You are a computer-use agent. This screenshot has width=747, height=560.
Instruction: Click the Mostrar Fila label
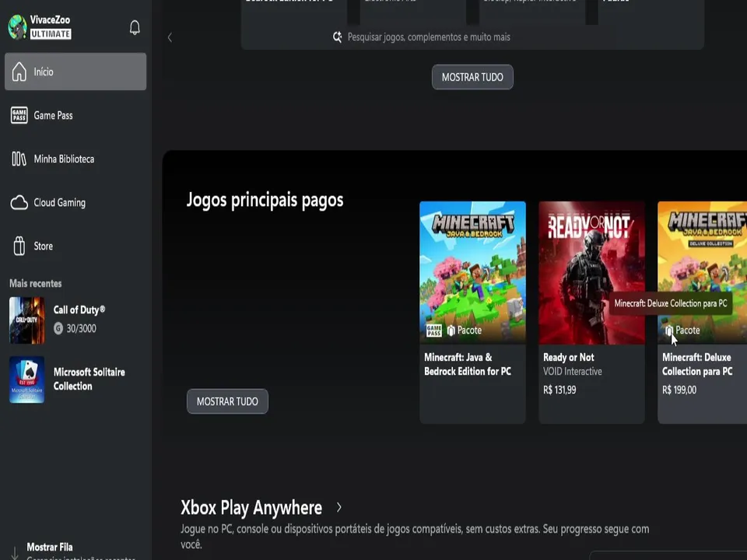(50, 547)
